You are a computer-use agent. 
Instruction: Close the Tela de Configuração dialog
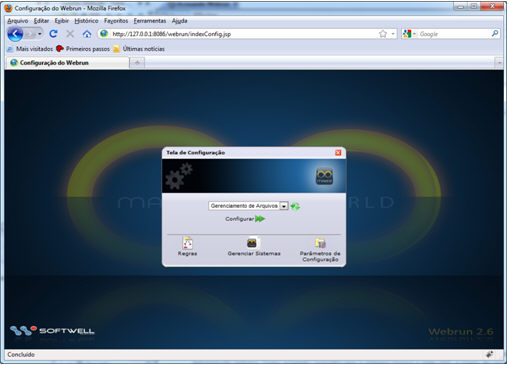(x=338, y=153)
